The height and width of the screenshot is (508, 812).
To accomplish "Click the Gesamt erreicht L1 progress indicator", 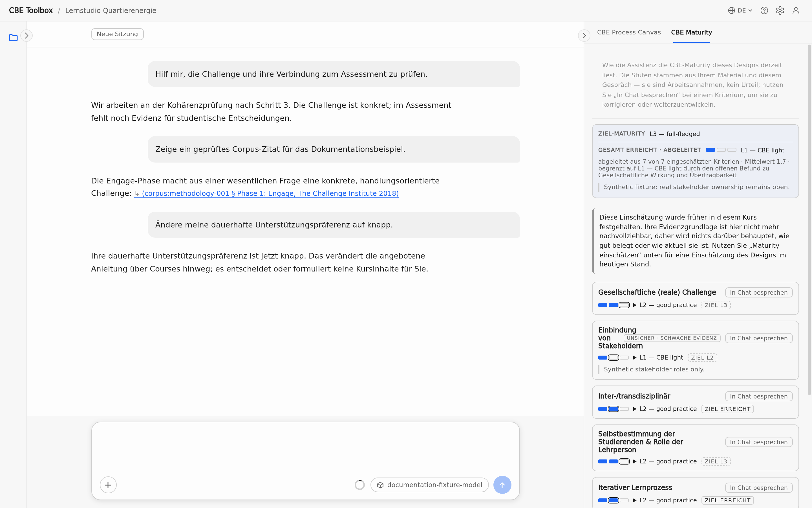I will click(721, 150).
